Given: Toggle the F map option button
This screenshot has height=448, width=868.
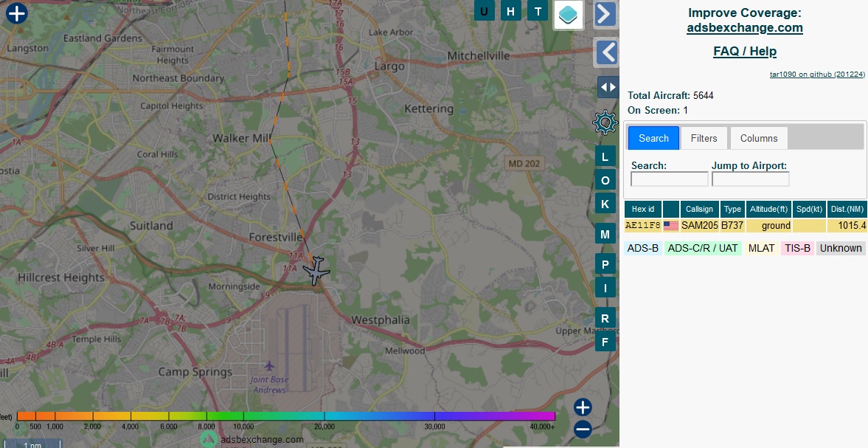Looking at the screenshot, I should [x=605, y=342].
